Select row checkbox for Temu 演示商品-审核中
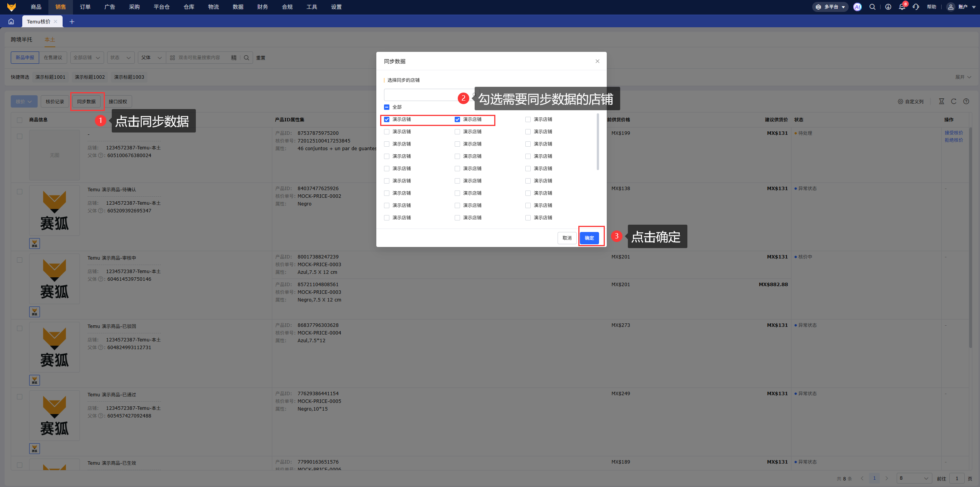Screen dimensions: 980x487 tap(20, 260)
